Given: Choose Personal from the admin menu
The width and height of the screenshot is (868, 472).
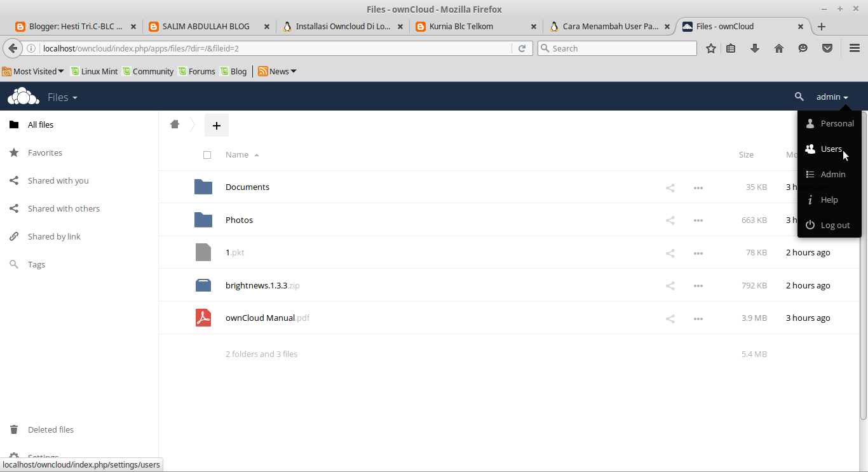Looking at the screenshot, I should coord(829,123).
